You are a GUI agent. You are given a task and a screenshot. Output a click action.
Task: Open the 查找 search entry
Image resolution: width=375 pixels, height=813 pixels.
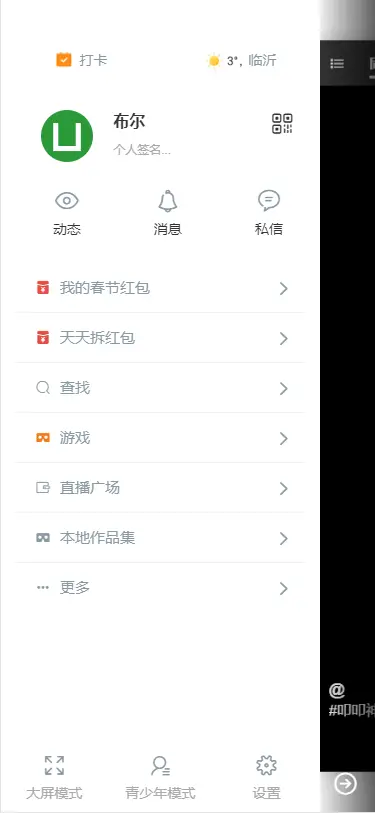[160, 388]
